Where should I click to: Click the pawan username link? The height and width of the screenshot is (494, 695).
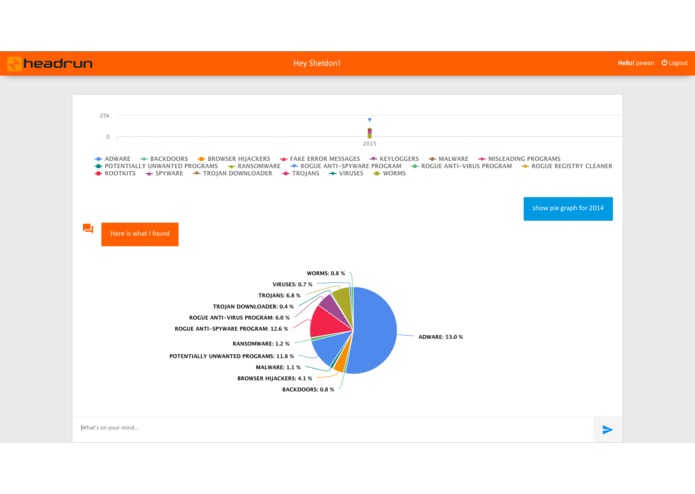pos(645,63)
